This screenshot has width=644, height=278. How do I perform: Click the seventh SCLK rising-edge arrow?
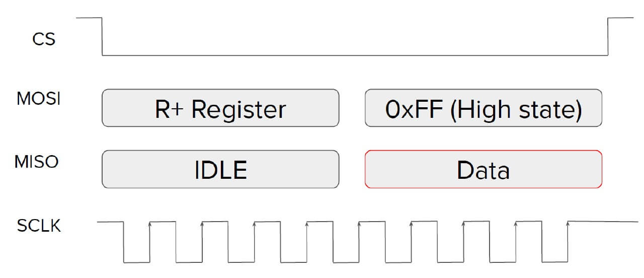pos(463,225)
